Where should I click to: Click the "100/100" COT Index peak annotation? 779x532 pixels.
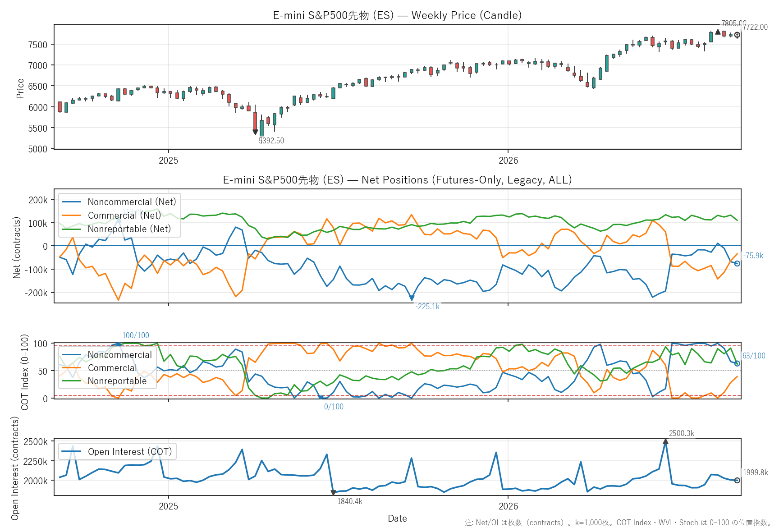(x=136, y=335)
